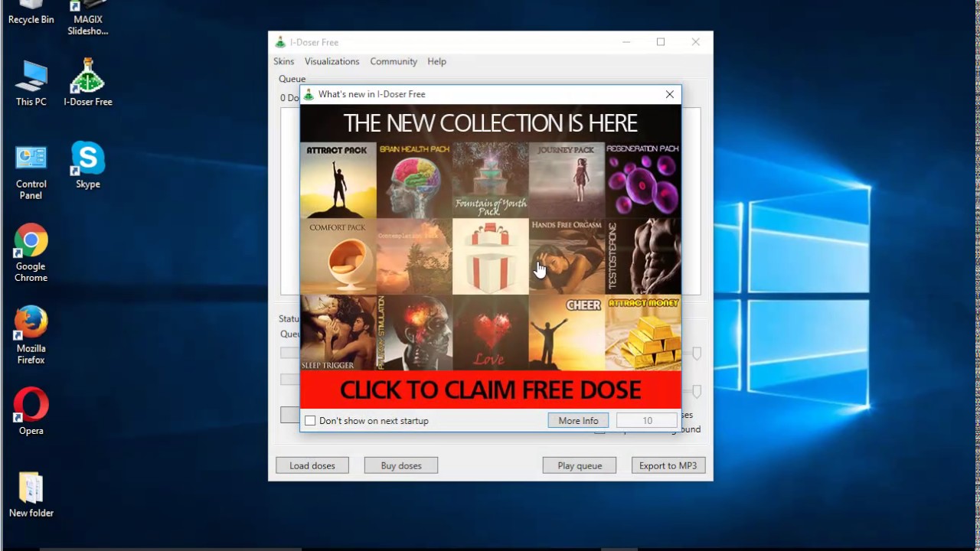Viewport: 980px width, 551px height.
Task: Open Google Chrome desktop shortcut
Action: click(x=31, y=254)
